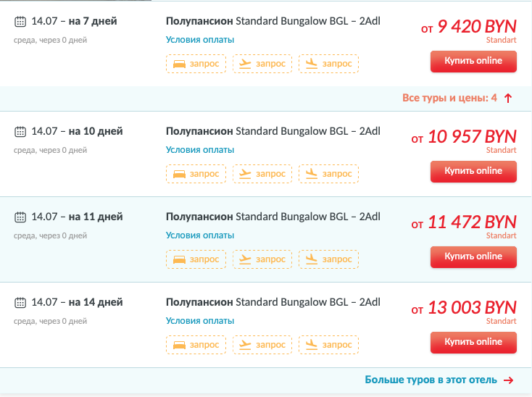
Task: Buy the 10 957 BYN tour online
Action: 473,172
